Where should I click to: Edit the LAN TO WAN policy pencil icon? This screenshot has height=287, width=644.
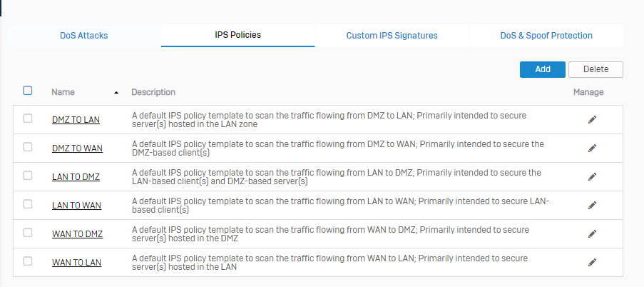(592, 206)
